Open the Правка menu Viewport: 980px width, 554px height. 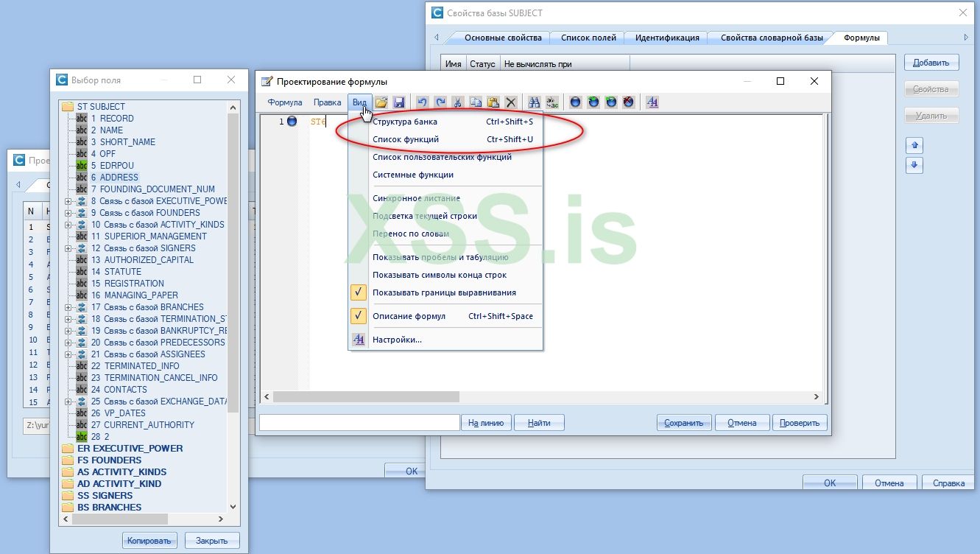(327, 102)
